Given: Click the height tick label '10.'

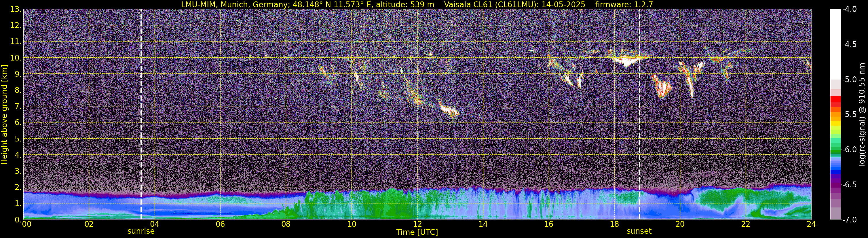Looking at the screenshot, I should point(16,58).
